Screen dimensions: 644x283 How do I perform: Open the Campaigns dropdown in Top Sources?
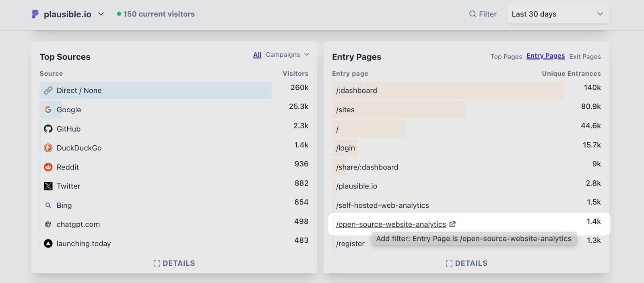[x=287, y=55]
